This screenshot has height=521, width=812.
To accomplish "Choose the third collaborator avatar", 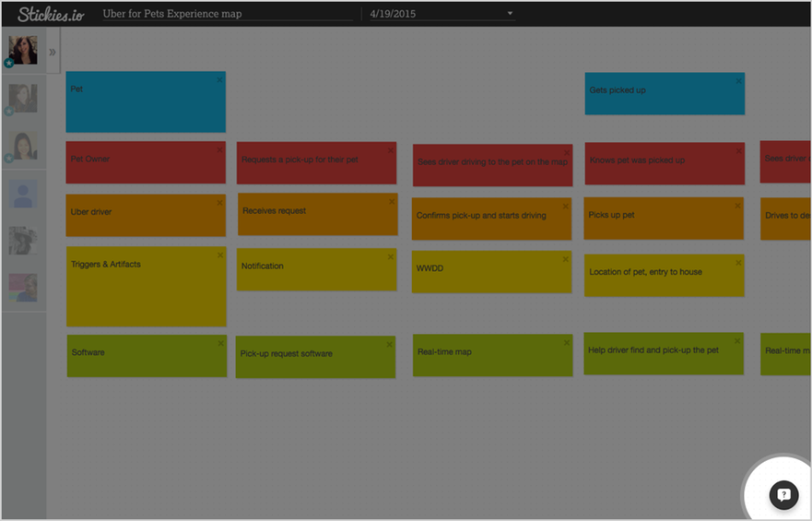I will pos(23,146).
